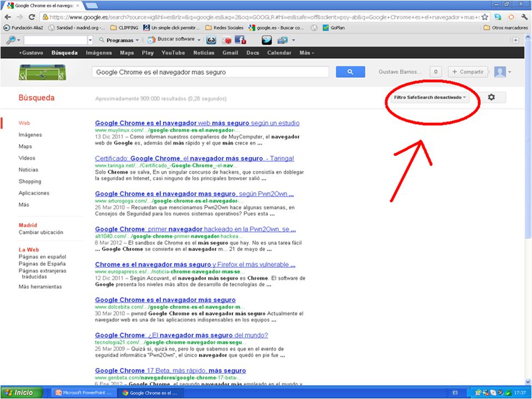The height and width of the screenshot is (399, 532).
Task: Bookmark this page with the star icon
Action: click(485, 17)
